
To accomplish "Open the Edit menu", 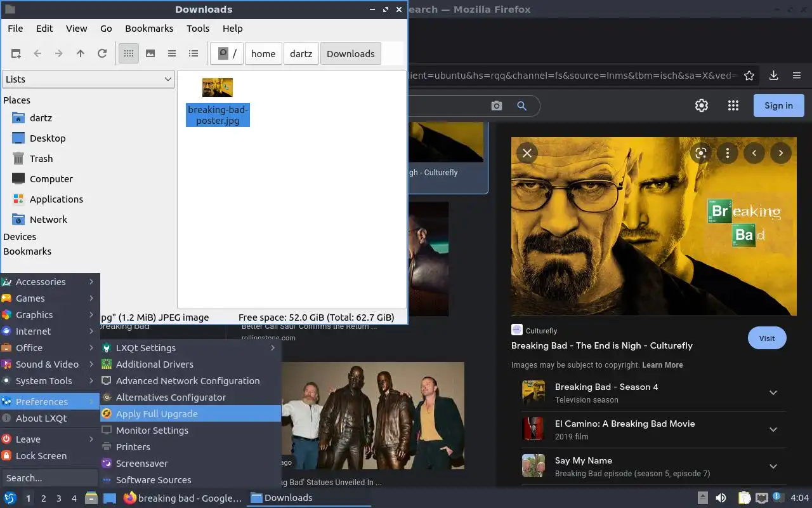I will coord(44,29).
